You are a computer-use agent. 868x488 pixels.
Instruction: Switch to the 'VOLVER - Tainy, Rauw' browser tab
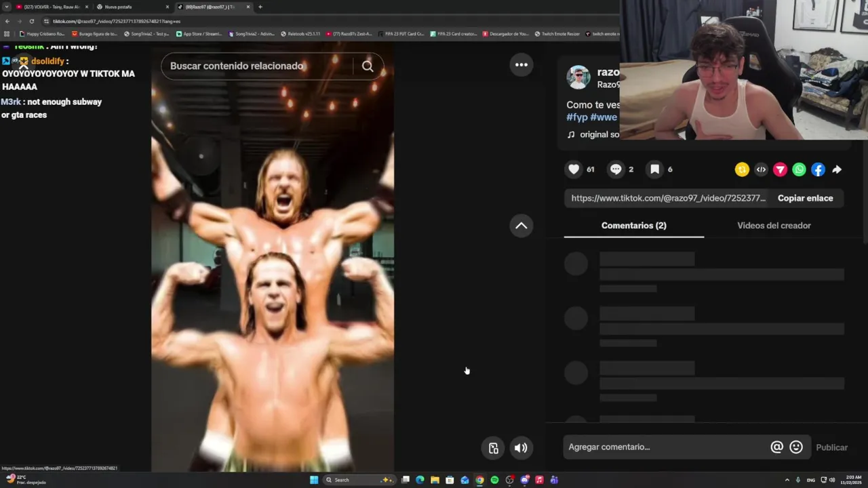pyautogui.click(x=51, y=7)
